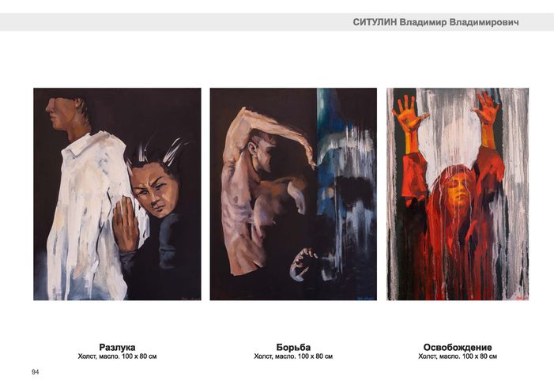The width and height of the screenshot is (554, 392).
Task: Click the title text Разлука
Action: click(117, 347)
